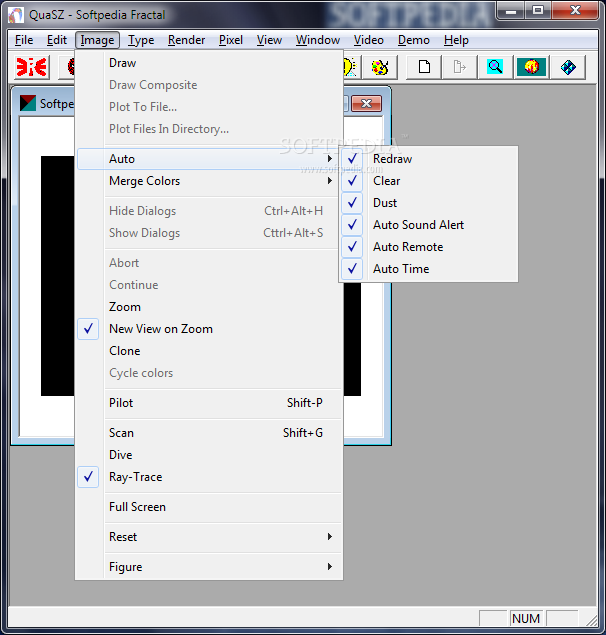Close the open Image menu

pos(97,40)
